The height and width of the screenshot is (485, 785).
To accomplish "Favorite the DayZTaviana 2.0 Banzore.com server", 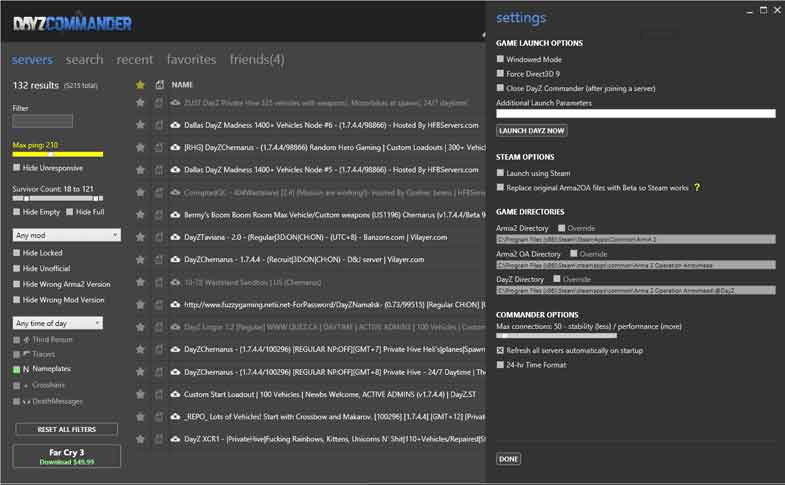I will tap(140, 237).
